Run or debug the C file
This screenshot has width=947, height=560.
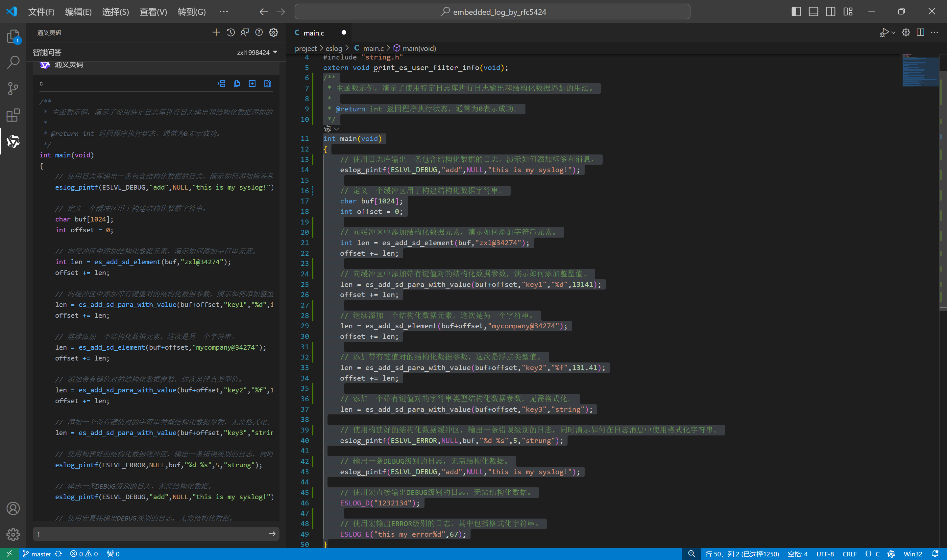pyautogui.click(x=884, y=33)
